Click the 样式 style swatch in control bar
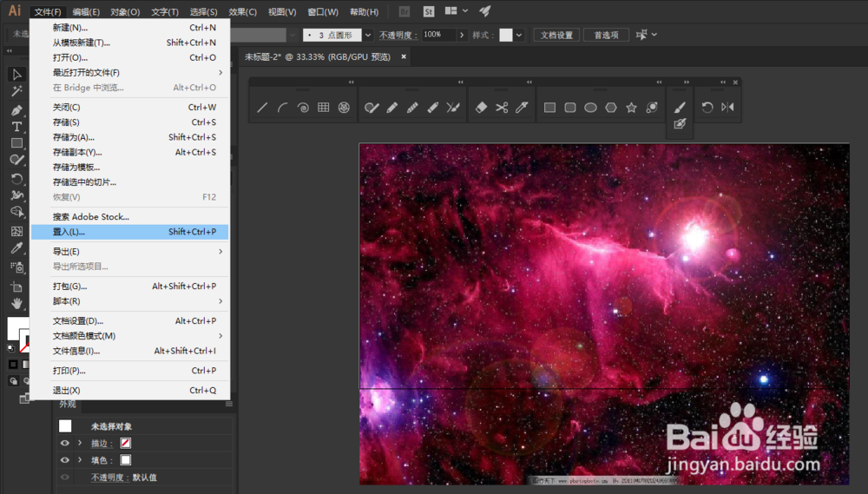 506,35
